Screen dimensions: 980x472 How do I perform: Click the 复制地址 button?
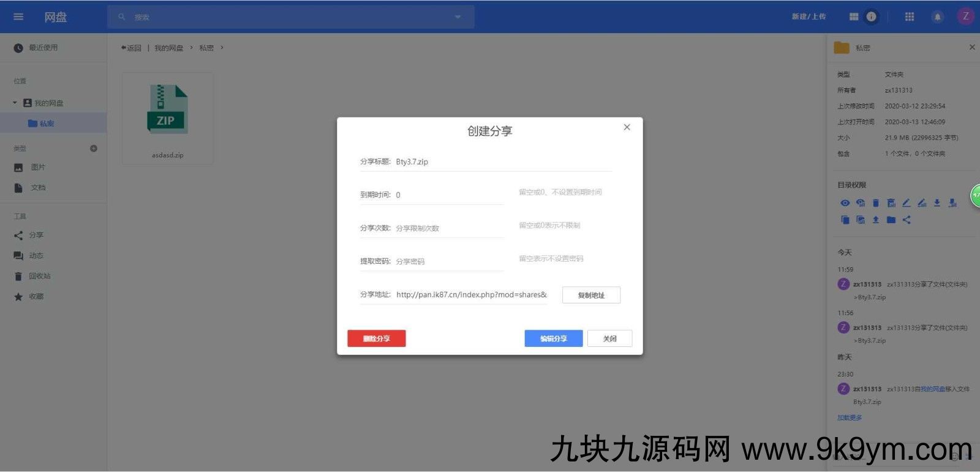coord(591,295)
